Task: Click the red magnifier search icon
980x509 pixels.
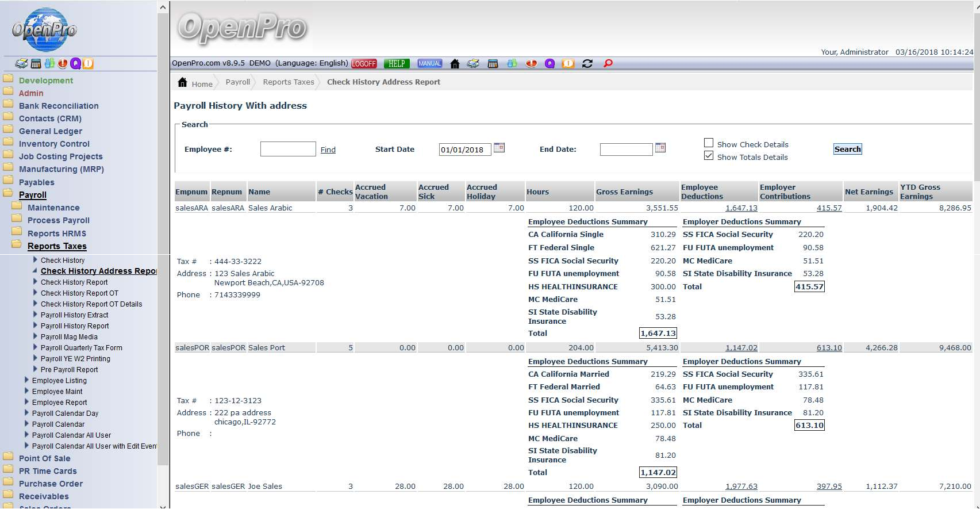Action: 608,63
